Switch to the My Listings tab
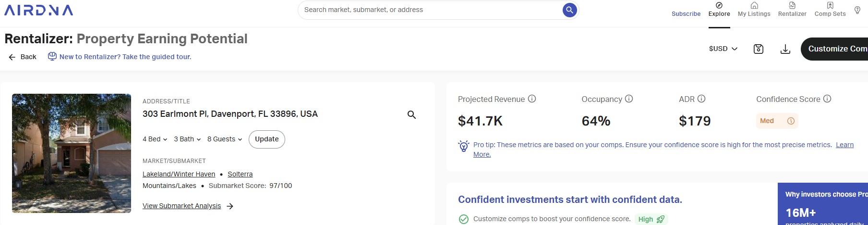This screenshot has width=868, height=225. pos(754,10)
